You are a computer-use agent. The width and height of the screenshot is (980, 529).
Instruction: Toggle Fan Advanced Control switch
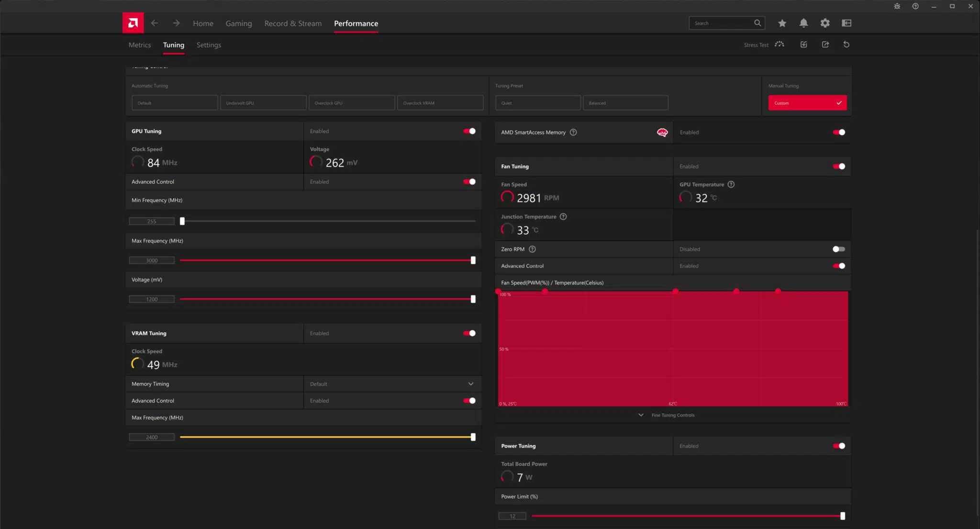point(839,266)
